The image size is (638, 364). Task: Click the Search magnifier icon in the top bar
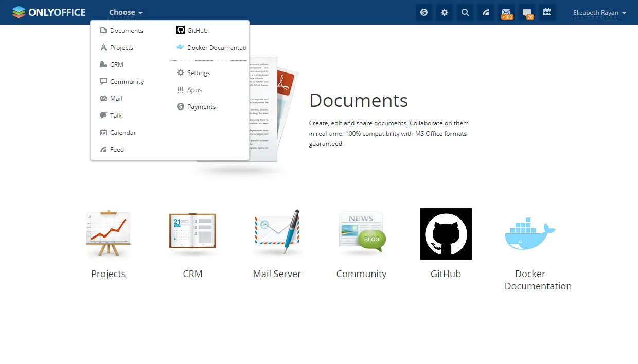(x=465, y=12)
